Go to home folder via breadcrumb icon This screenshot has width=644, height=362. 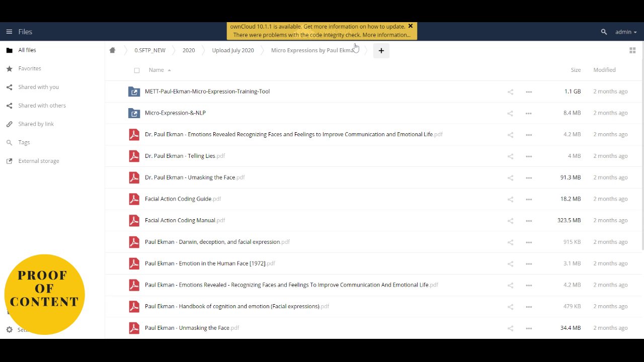point(112,50)
